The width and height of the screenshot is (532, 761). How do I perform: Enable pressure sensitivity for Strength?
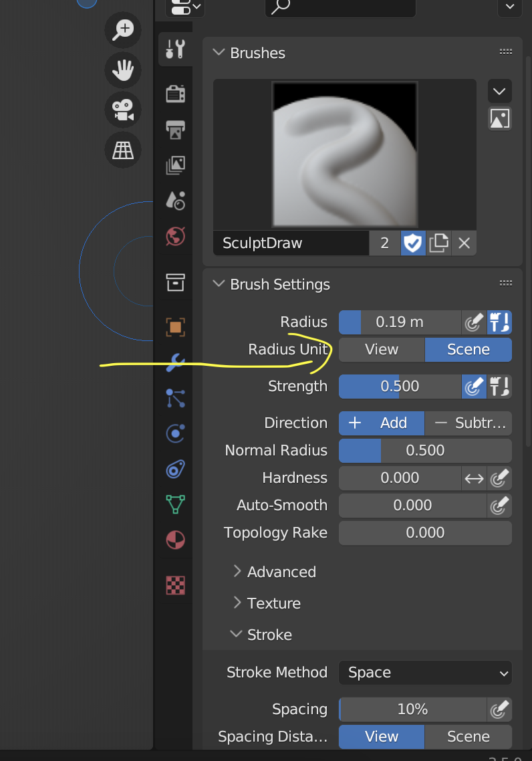[474, 387]
